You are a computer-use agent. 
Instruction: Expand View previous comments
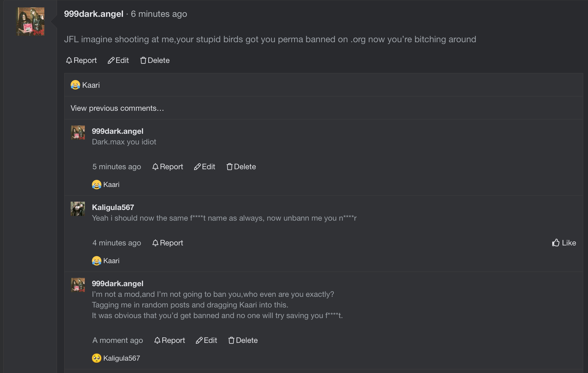(117, 108)
